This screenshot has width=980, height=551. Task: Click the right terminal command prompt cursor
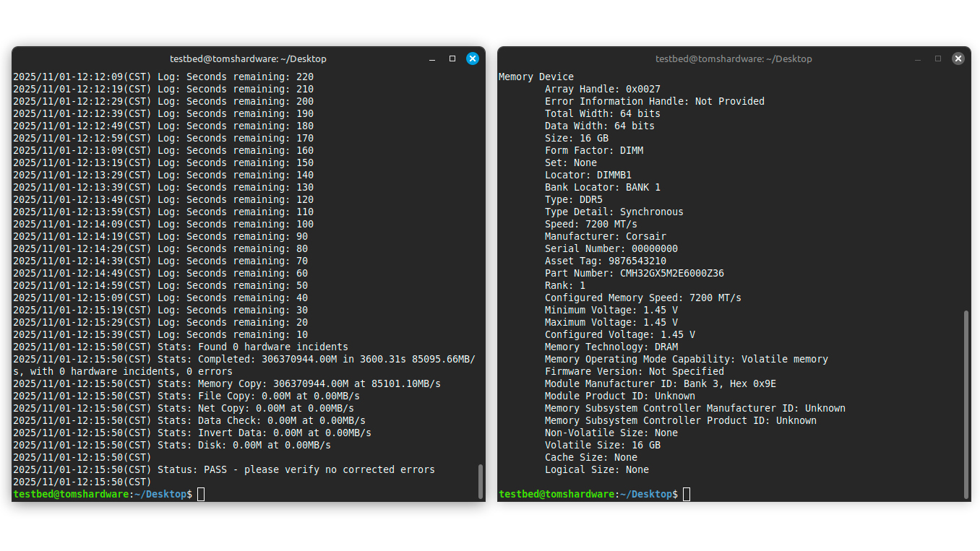[x=687, y=494]
